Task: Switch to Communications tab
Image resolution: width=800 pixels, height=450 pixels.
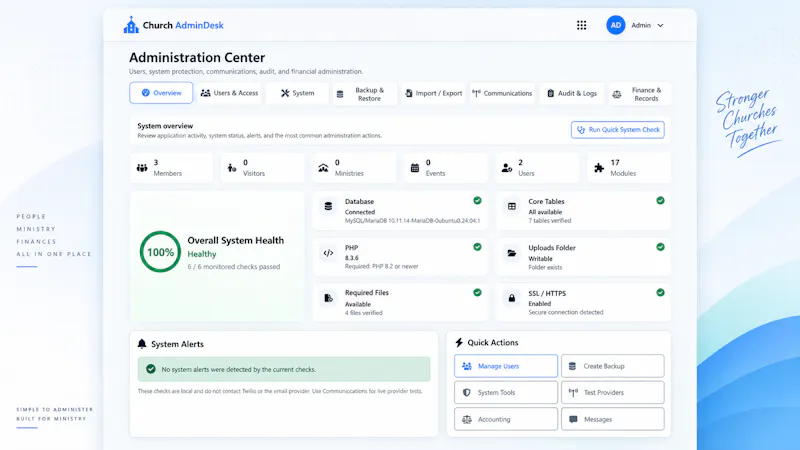Action: tap(503, 93)
